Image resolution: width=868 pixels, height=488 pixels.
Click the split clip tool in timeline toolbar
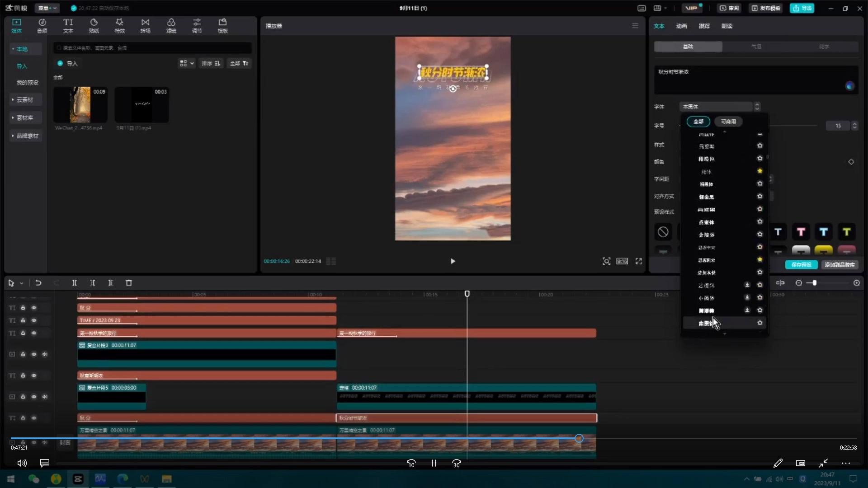click(x=75, y=283)
